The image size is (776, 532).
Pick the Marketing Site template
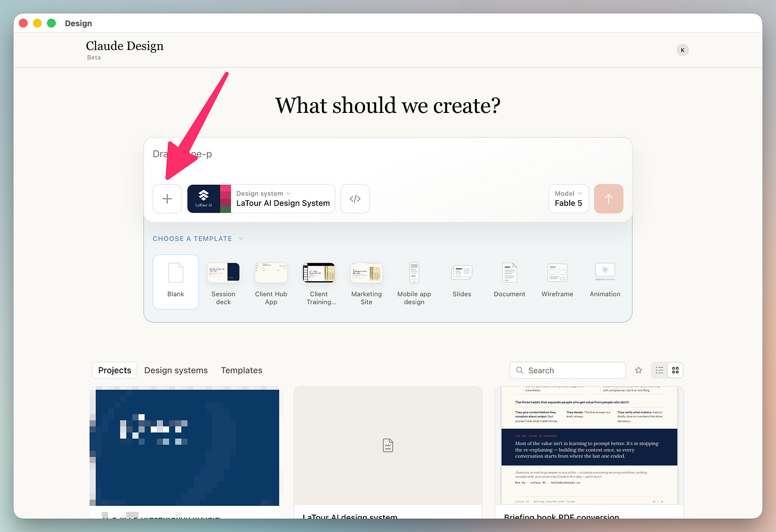[367, 283]
